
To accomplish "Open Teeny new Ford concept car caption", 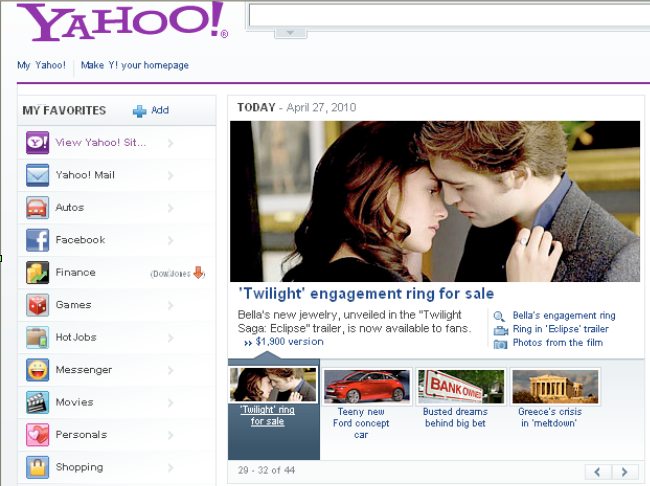I will click(361, 423).
